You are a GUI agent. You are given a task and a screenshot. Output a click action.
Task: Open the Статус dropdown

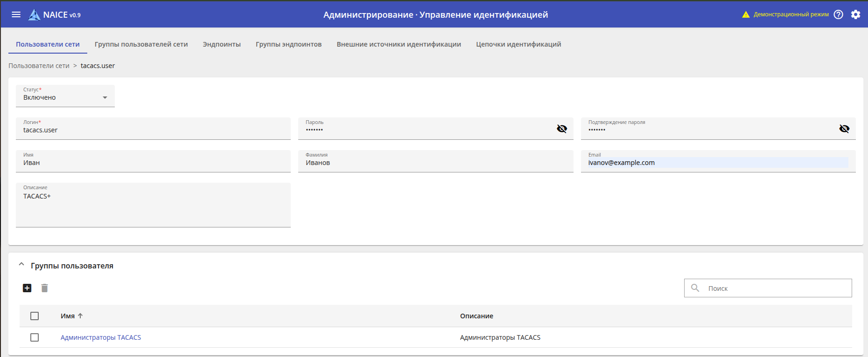[x=65, y=97]
